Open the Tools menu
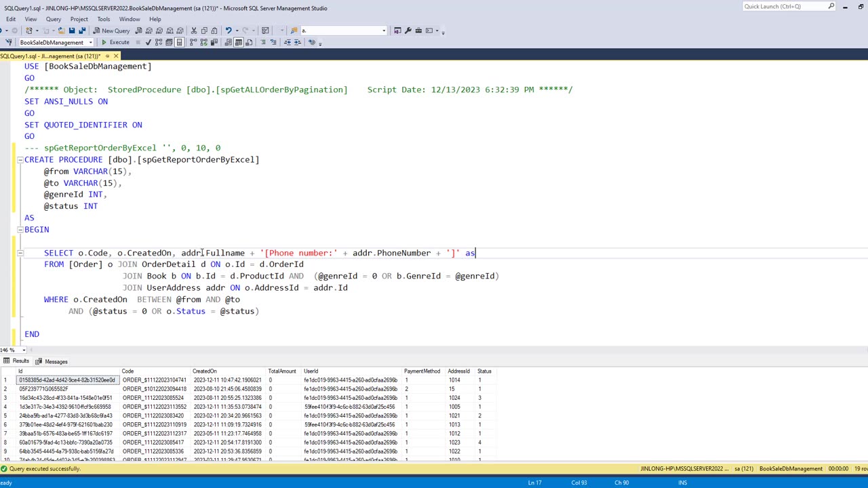 104,19
